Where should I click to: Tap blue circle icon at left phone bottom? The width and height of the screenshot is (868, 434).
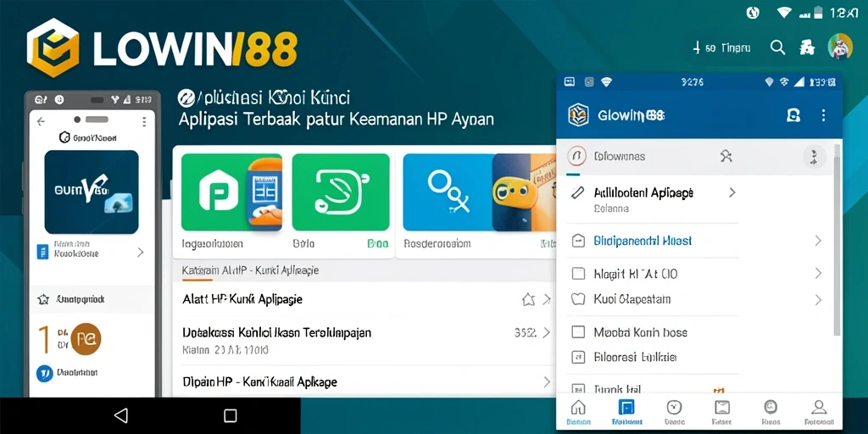[44, 374]
